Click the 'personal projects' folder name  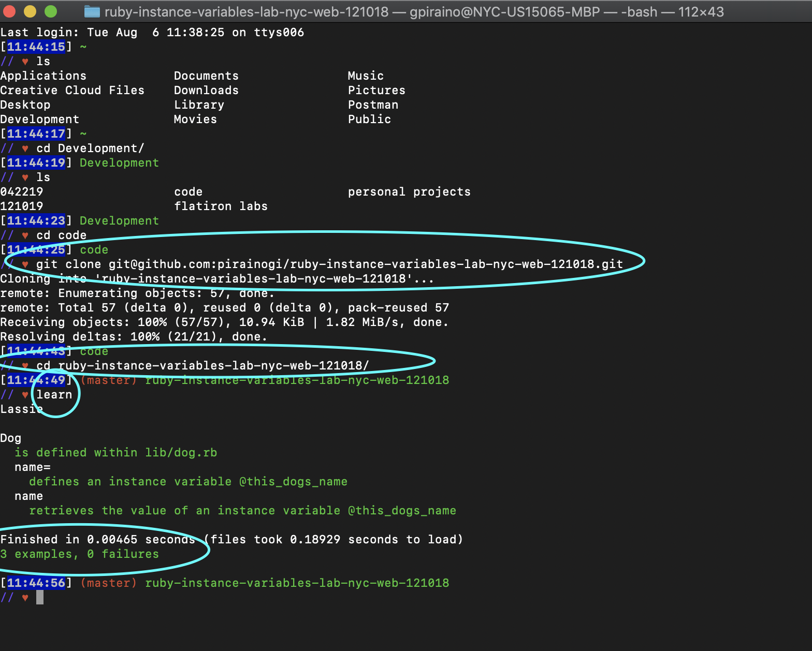coord(410,191)
